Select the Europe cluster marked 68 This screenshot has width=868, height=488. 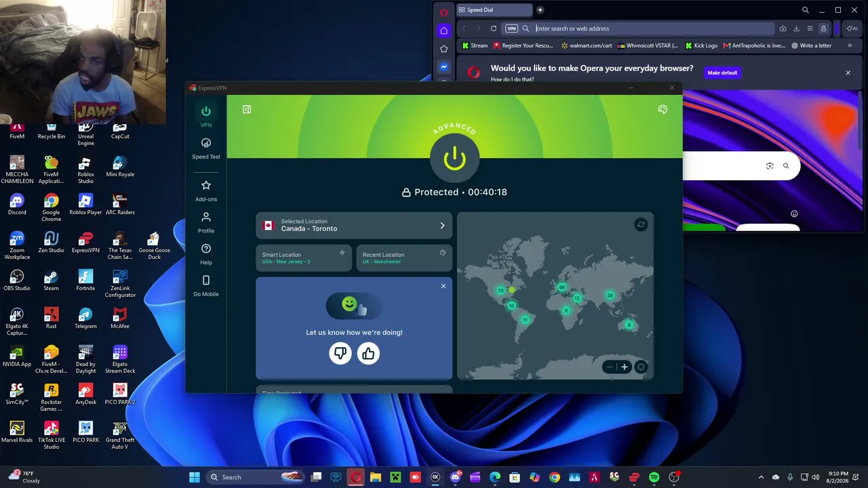[x=561, y=287]
